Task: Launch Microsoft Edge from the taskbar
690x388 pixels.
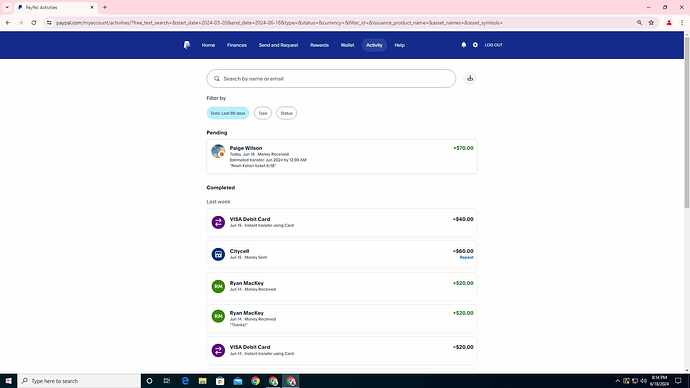Action: [185, 381]
